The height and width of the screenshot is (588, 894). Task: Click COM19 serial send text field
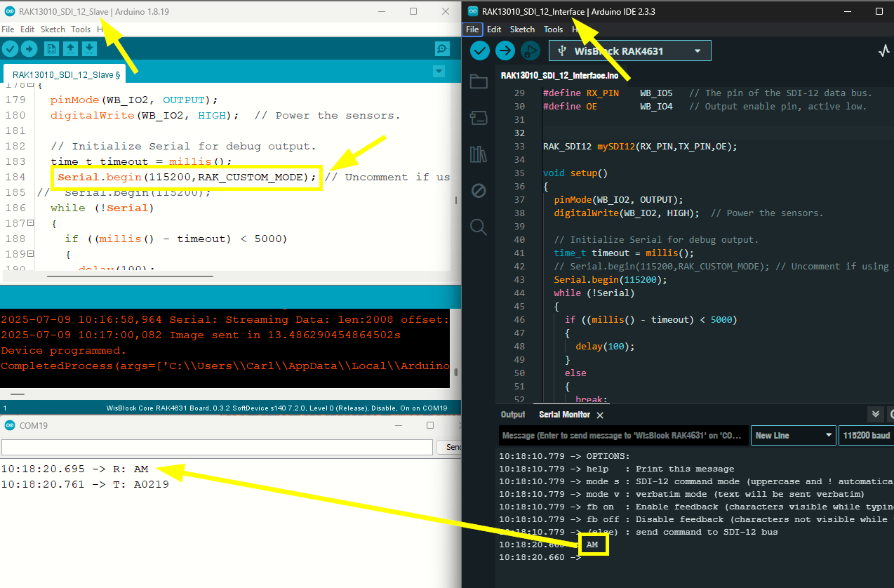coord(217,447)
